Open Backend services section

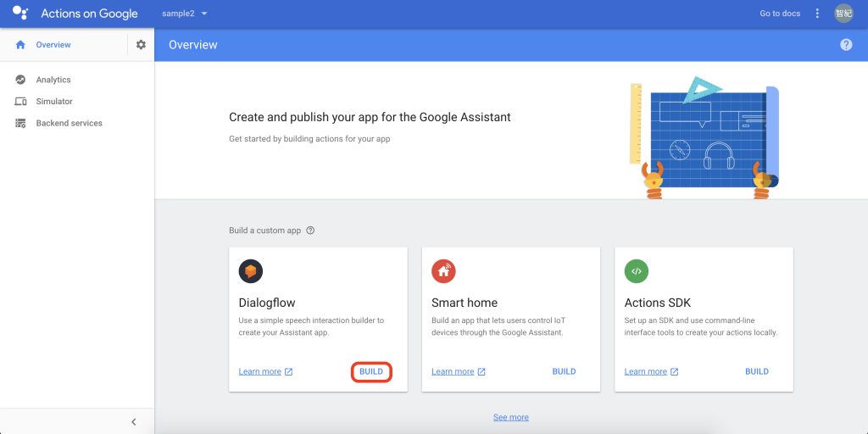pyautogui.click(x=70, y=123)
